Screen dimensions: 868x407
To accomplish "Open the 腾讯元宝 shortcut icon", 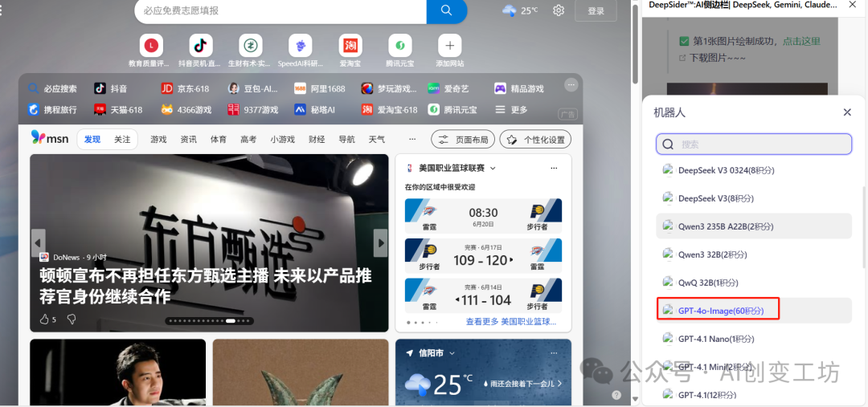I will pyautogui.click(x=399, y=45).
